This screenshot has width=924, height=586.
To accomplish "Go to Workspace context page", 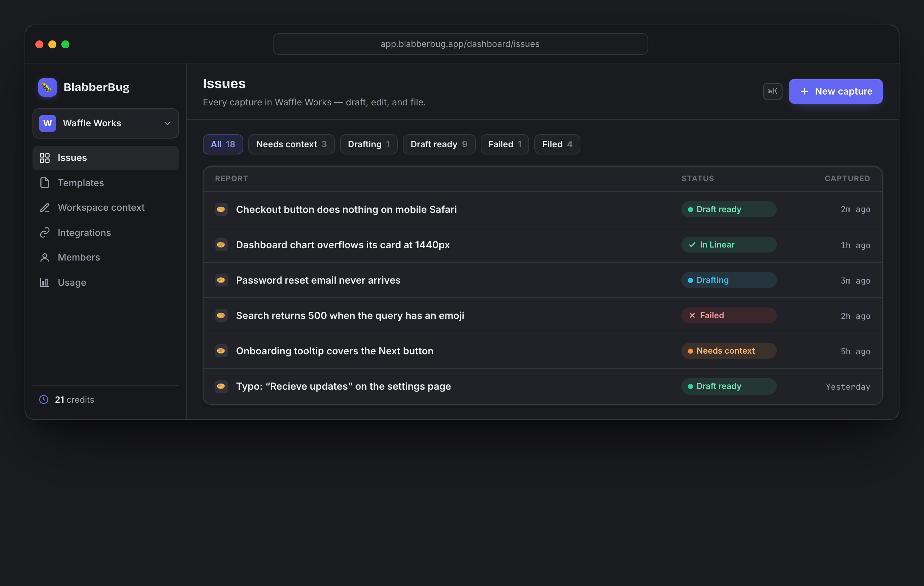I will point(105,207).
